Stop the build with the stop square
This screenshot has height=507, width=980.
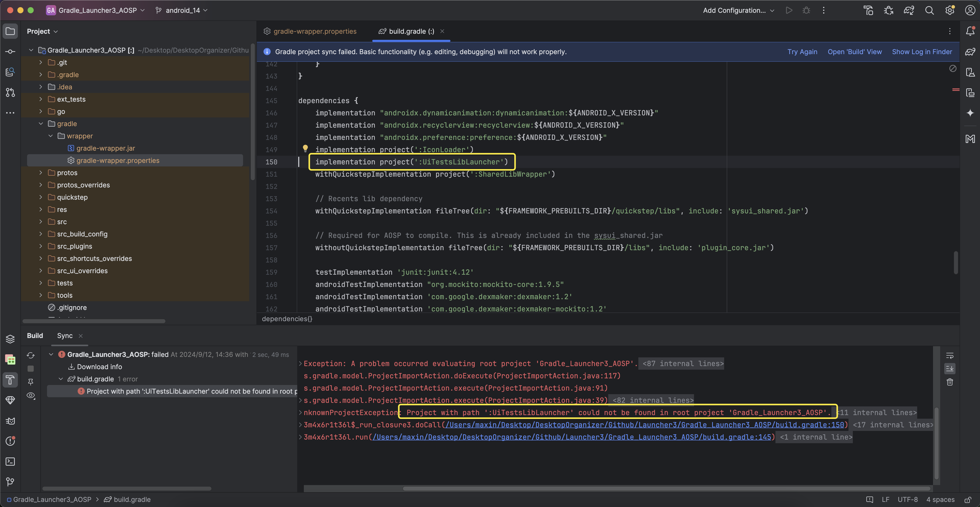tap(31, 369)
